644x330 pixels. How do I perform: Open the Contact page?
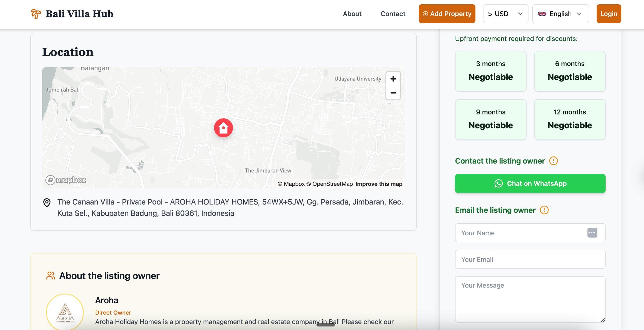click(393, 14)
